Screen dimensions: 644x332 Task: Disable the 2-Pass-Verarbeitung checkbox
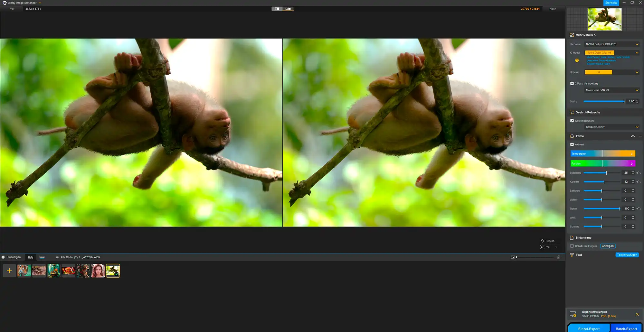point(572,84)
